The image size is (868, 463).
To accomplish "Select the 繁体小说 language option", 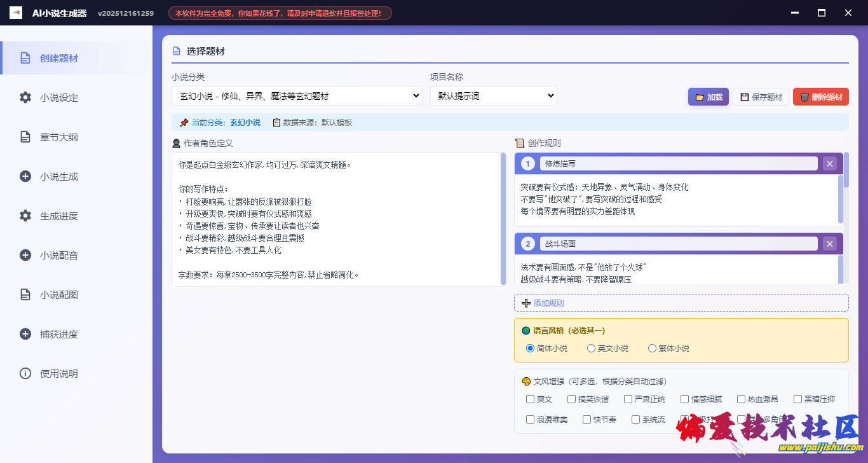I will 653,348.
